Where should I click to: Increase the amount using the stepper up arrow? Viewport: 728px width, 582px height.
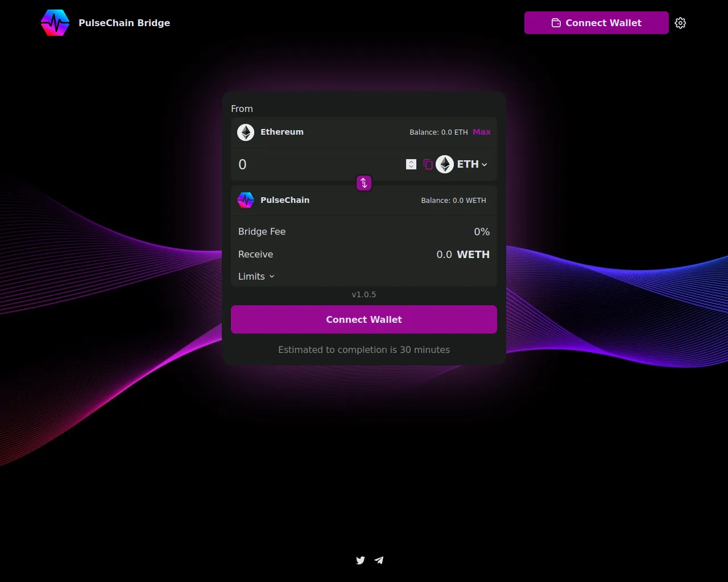click(x=411, y=161)
